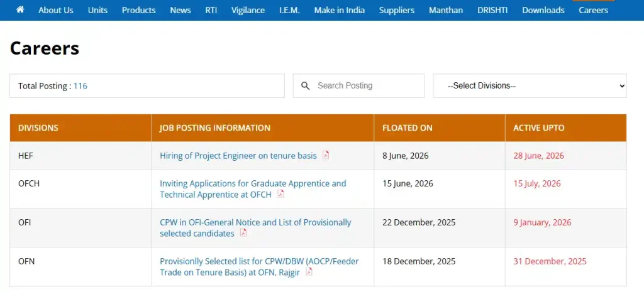Open Graduate Apprentice at OFCH posting link
644x292 pixels.
(x=253, y=189)
